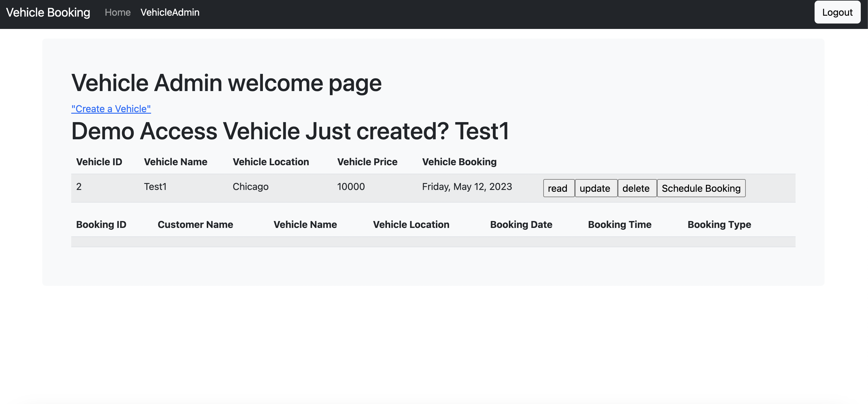Select the Home navigation item
868x404 pixels.
(x=118, y=12)
